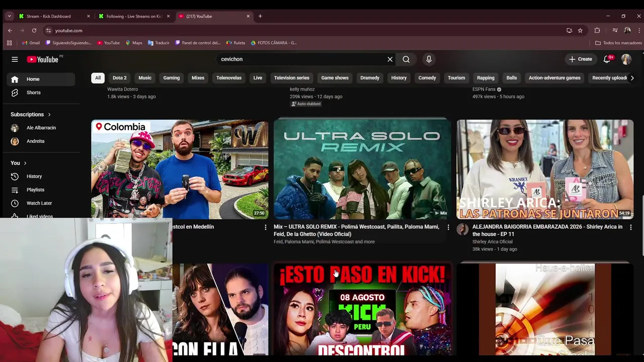
Task: Open the YouTube hamburger guide menu
Action: [15, 59]
